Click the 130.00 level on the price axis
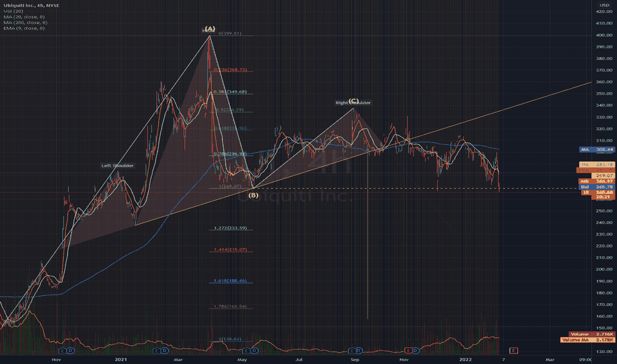Screen dimensions: 617x364 604,351
